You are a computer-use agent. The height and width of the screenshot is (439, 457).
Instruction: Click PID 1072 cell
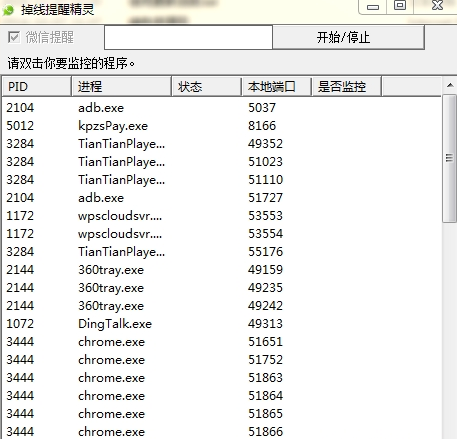point(20,324)
